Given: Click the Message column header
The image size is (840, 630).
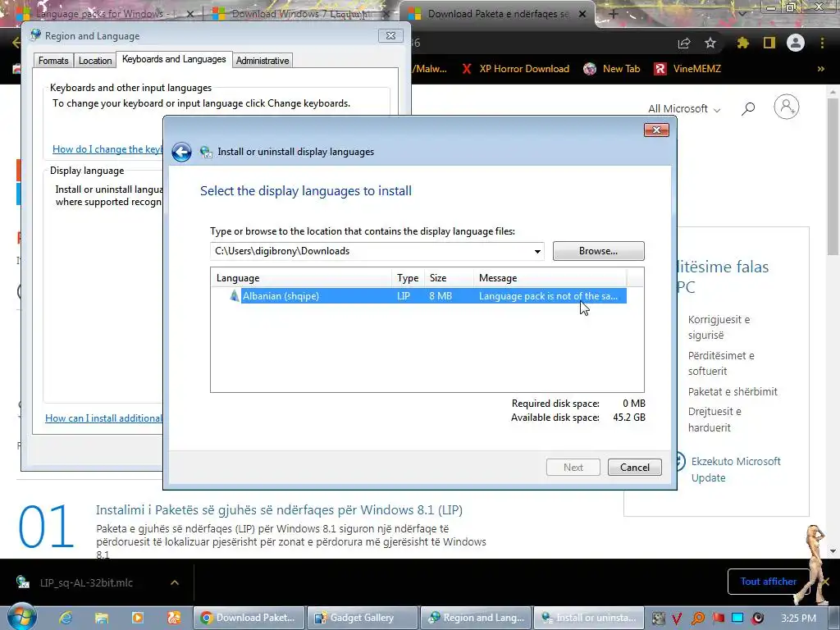Looking at the screenshot, I should (x=550, y=278).
